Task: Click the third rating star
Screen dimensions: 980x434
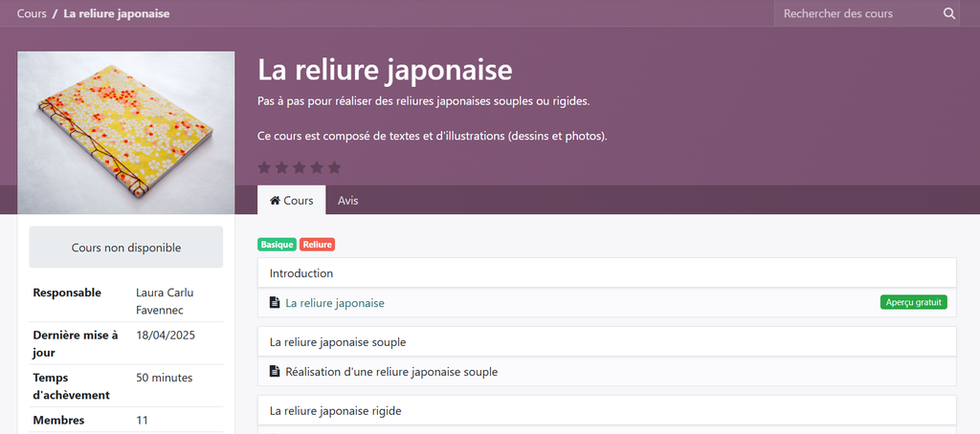Action: (x=300, y=167)
